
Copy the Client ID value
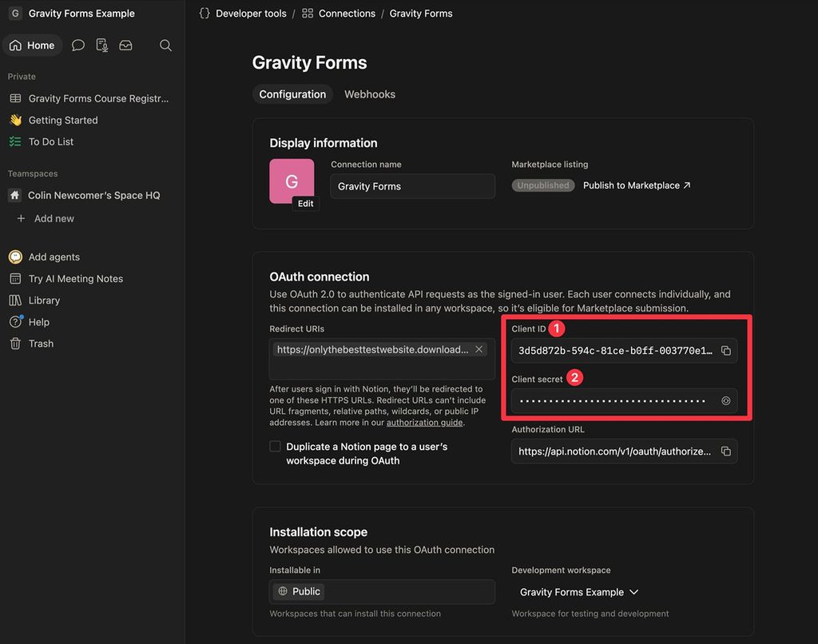(x=725, y=351)
